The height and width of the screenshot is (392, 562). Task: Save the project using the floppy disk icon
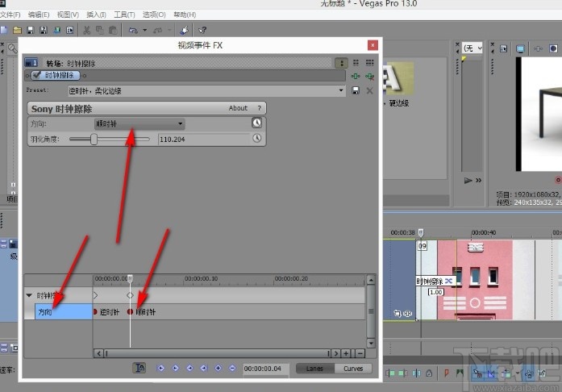tap(31, 30)
